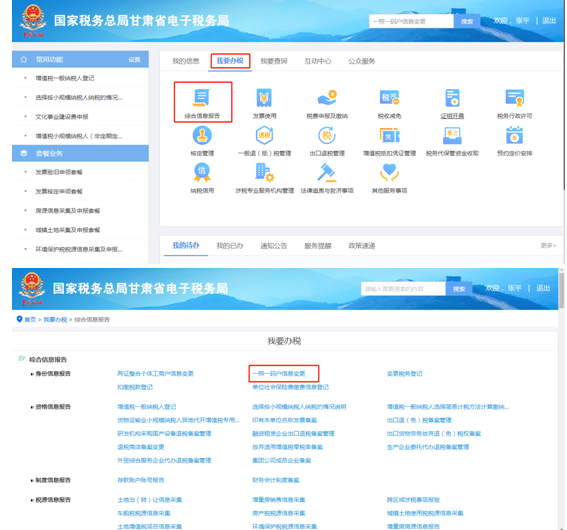Click the 一照一码户信息变更 link
The width and height of the screenshot is (567, 530).
(279, 373)
